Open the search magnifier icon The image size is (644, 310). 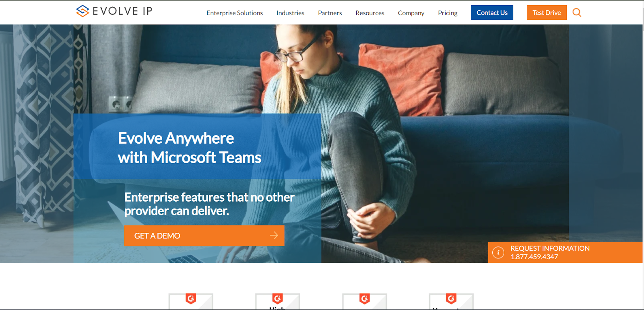pyautogui.click(x=577, y=12)
